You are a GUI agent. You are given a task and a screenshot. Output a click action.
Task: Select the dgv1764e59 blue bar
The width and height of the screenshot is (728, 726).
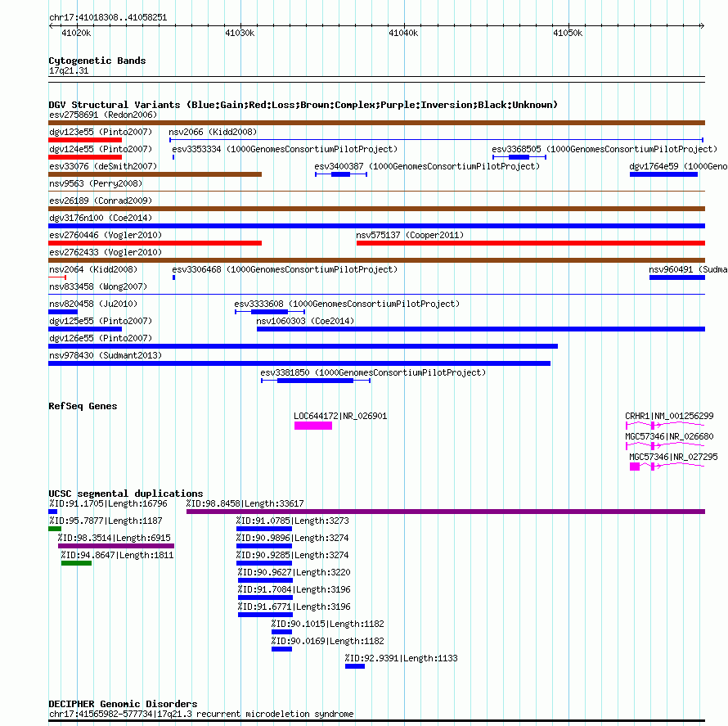[663, 174]
